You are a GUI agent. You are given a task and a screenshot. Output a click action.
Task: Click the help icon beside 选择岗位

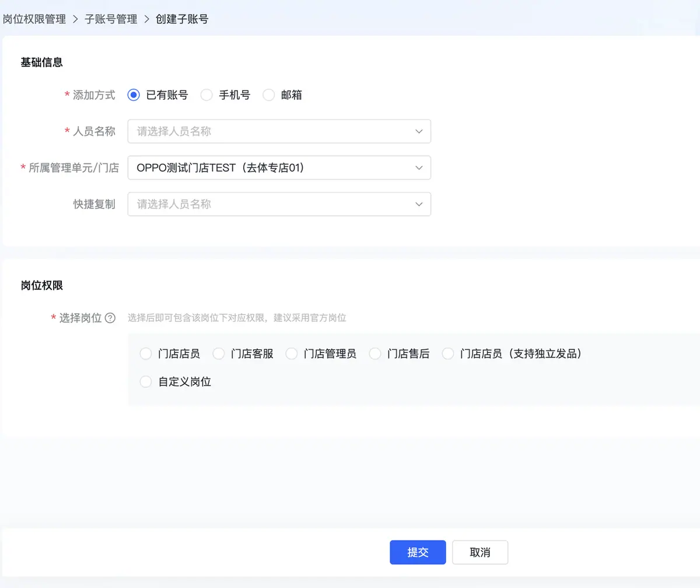tap(110, 318)
